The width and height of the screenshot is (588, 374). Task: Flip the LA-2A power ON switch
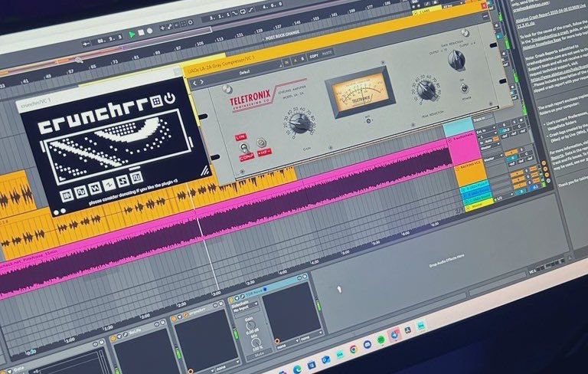coord(465,88)
